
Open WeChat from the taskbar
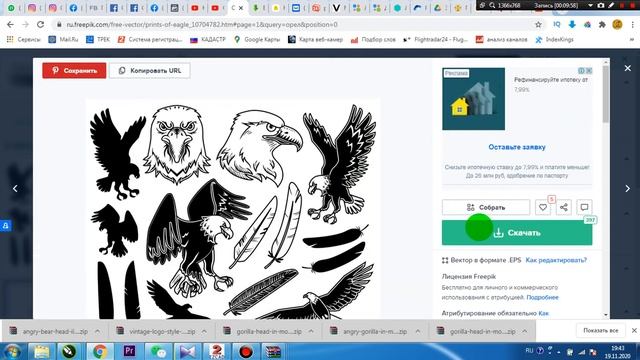tap(158, 351)
